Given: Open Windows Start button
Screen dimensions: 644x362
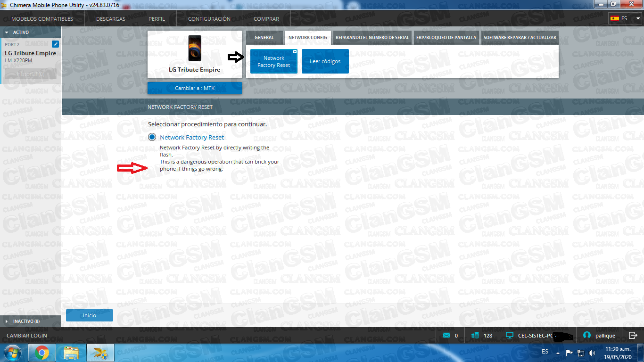Looking at the screenshot, I should [x=13, y=353].
